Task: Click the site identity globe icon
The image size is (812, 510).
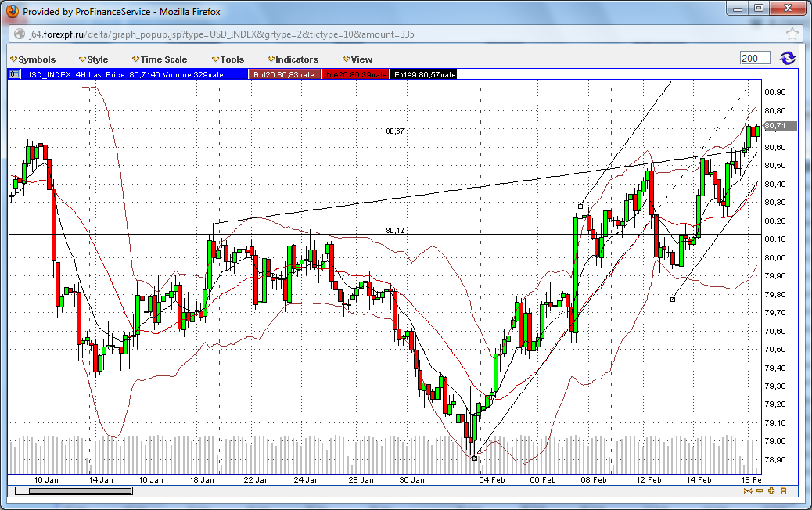Action: [20, 34]
